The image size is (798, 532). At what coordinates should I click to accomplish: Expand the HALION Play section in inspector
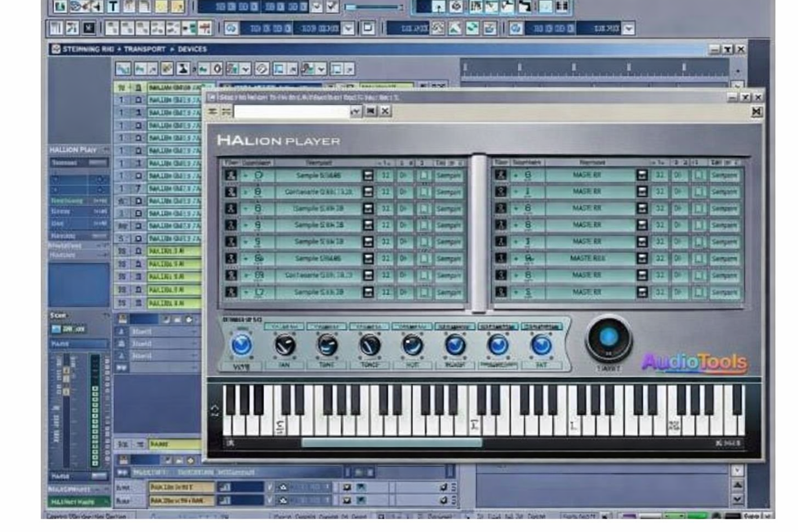tap(106, 150)
